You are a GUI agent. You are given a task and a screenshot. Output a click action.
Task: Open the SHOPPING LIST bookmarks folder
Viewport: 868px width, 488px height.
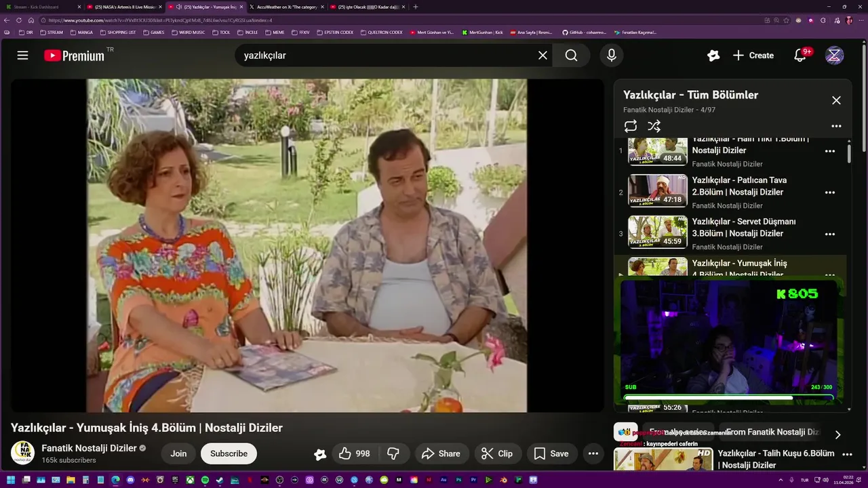tap(118, 32)
